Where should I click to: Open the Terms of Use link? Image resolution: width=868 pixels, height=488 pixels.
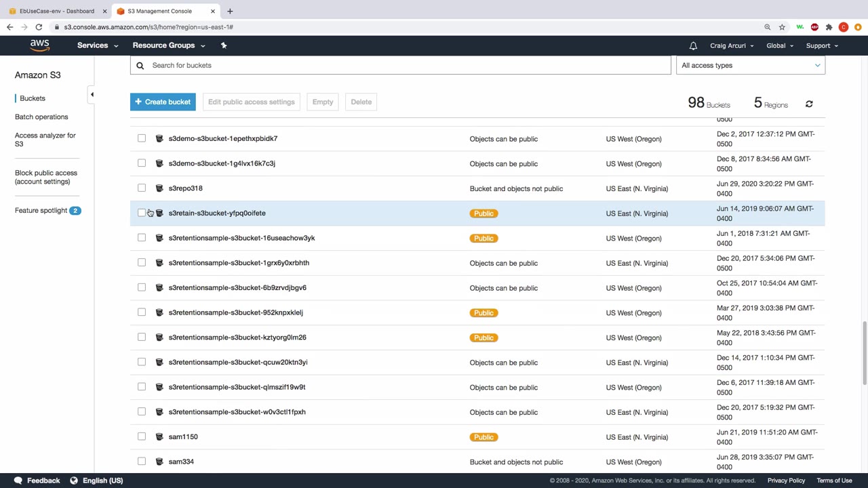click(834, 481)
